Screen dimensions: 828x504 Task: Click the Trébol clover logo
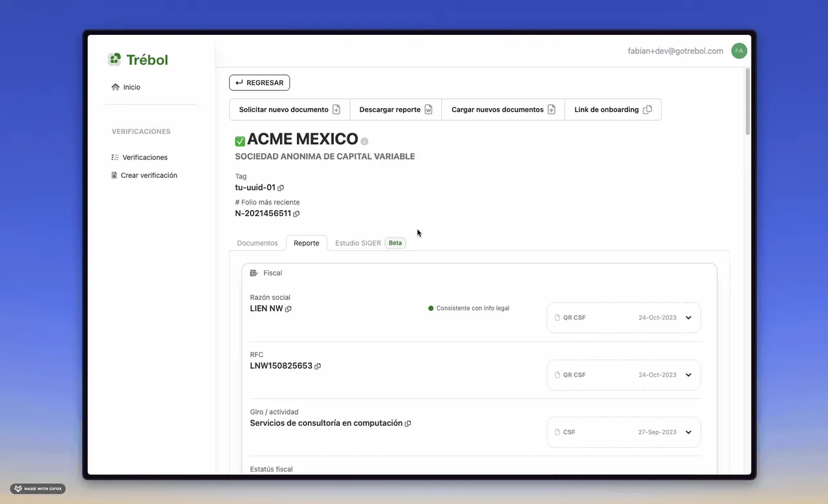[114, 60]
